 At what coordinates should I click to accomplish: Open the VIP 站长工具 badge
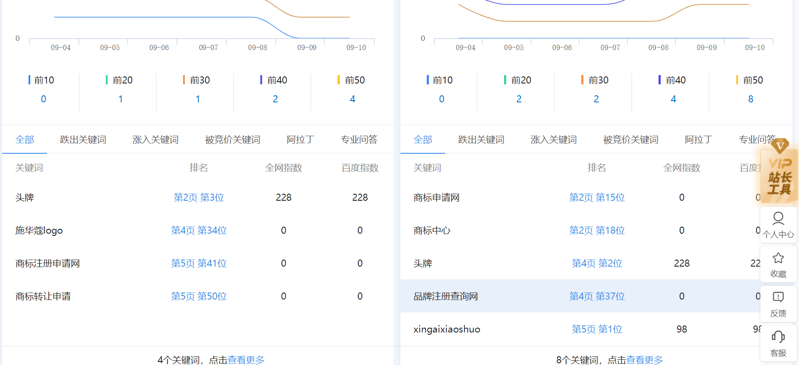[779, 171]
